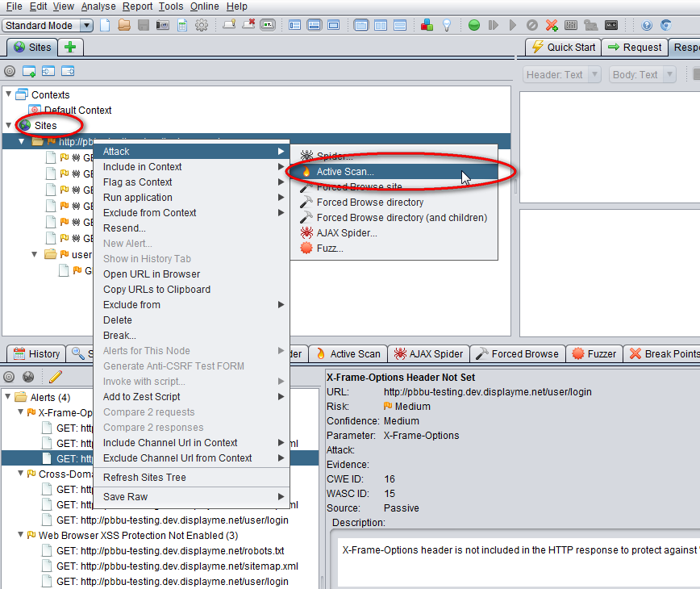Open the Options gear icon

pos(202,25)
